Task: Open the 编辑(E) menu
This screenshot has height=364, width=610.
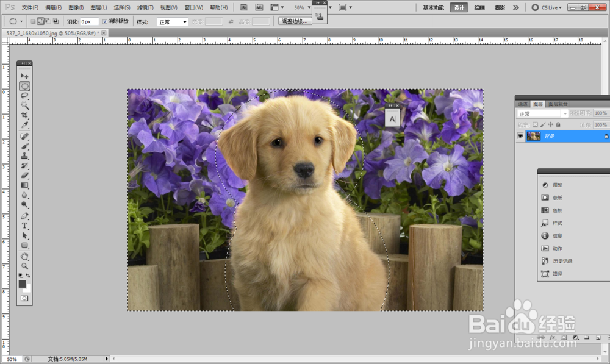Action: point(53,7)
